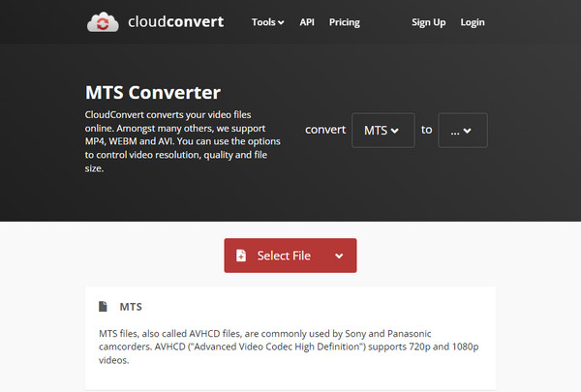Open the Pricing page
This screenshot has width=581, height=392.
[x=344, y=22]
